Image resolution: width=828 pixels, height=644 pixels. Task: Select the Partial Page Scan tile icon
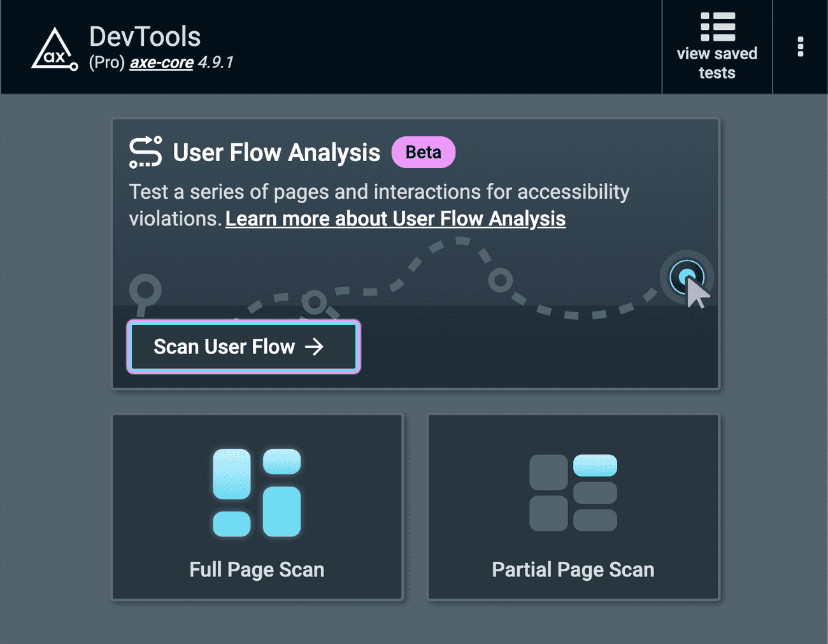pos(572,492)
